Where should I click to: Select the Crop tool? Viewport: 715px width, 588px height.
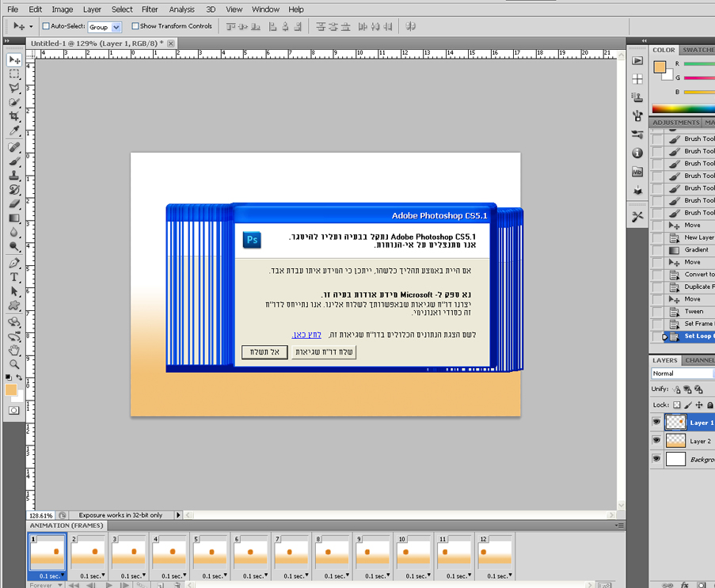[x=14, y=116]
